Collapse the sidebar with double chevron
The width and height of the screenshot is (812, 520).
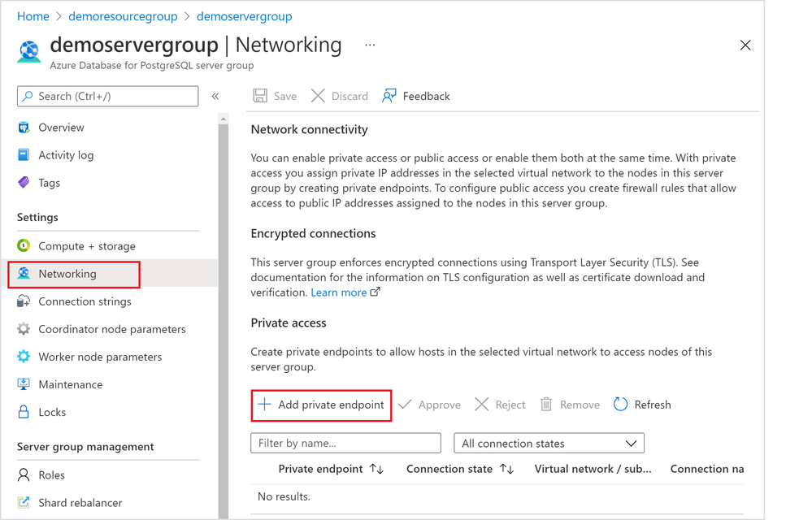(215, 96)
